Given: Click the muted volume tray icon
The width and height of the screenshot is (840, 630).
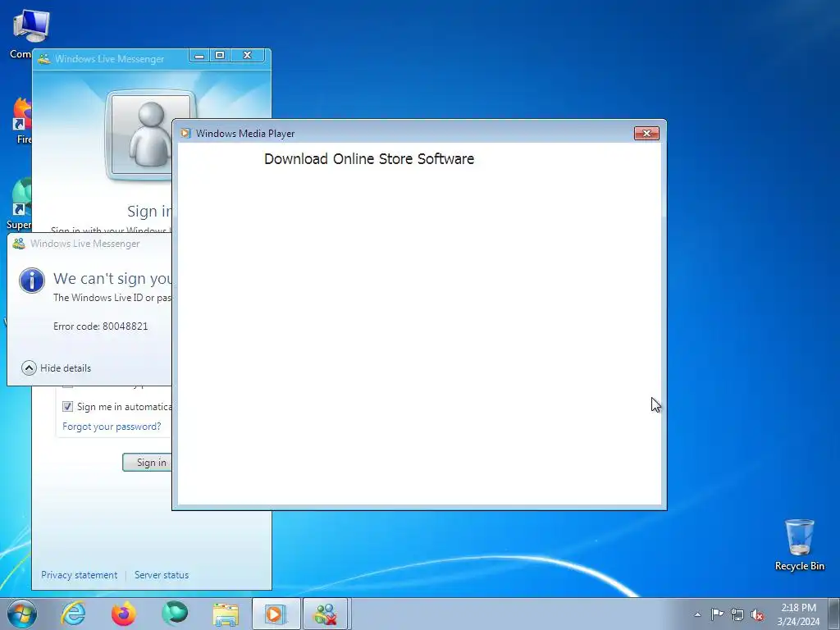Looking at the screenshot, I should click(757, 614).
